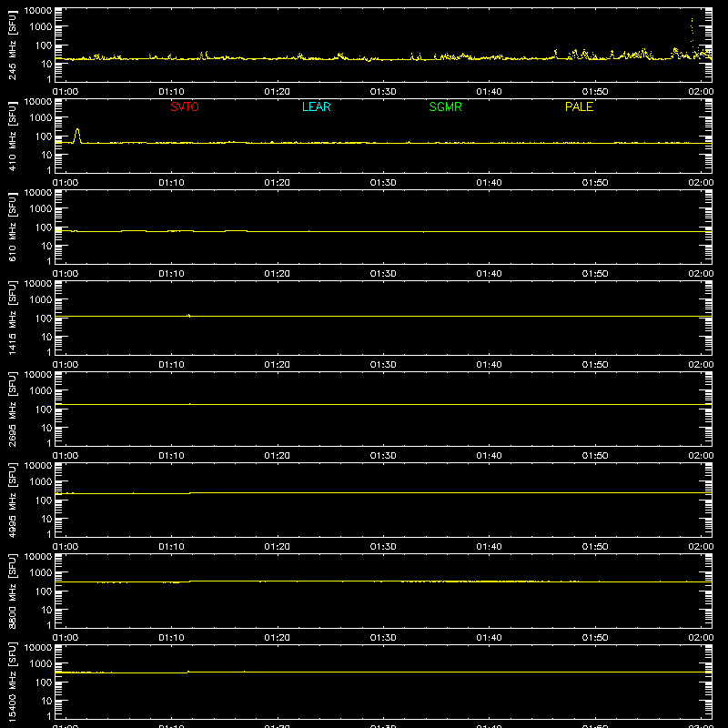Click the '1000' tick on the 4995 MHz axis
This screenshot has height=728, width=728.
point(41,482)
